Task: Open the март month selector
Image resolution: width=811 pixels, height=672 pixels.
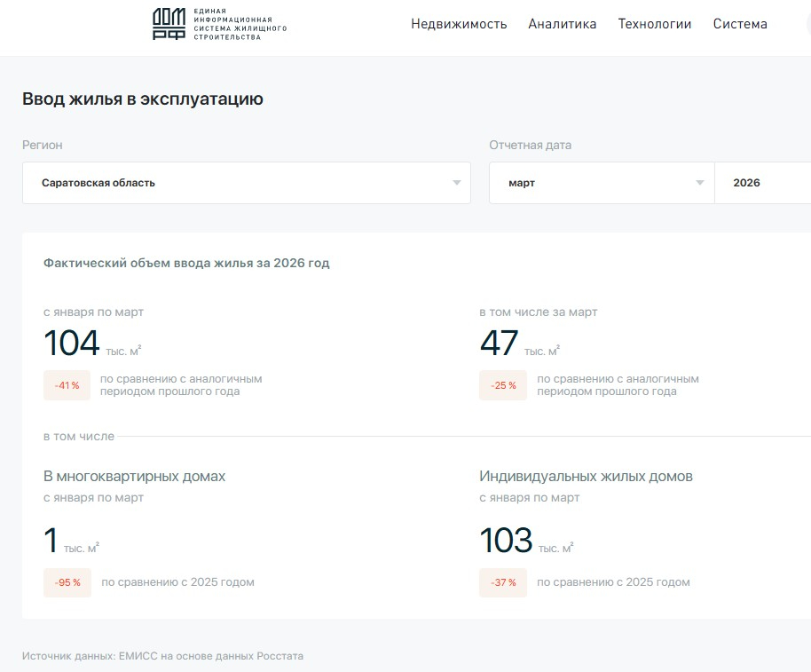Action: 601,183
